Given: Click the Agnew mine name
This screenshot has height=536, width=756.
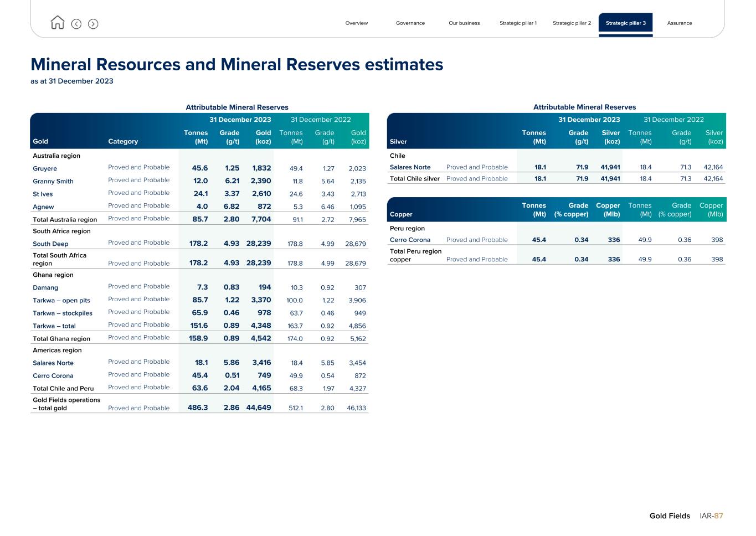Looking at the screenshot, I should click(43, 207).
